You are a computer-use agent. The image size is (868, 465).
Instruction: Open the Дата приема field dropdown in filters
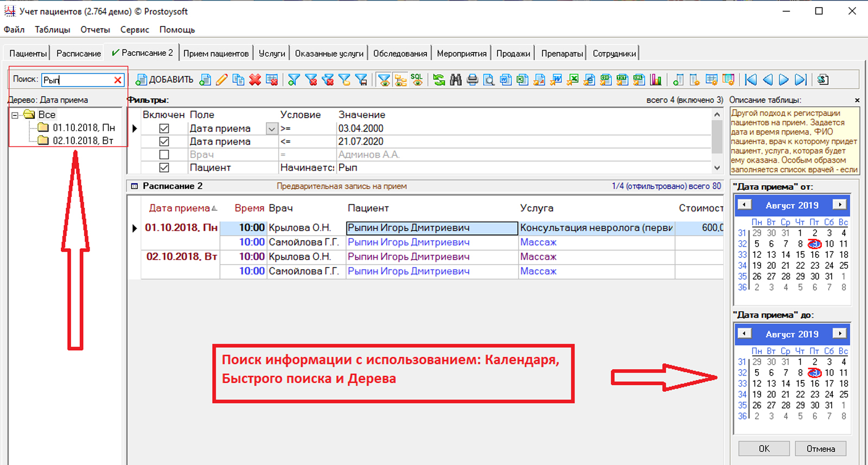click(x=272, y=128)
